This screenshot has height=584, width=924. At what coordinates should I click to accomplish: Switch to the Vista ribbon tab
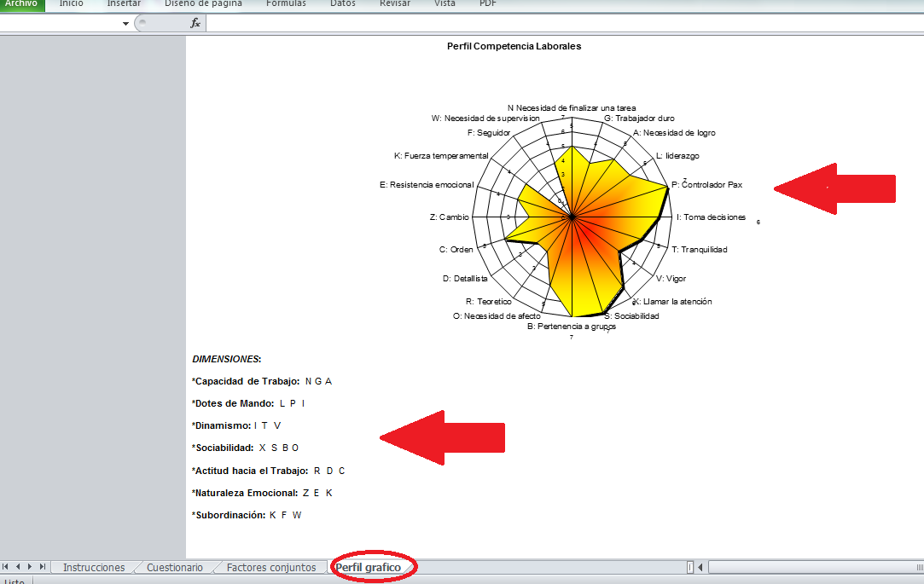pyautogui.click(x=445, y=3)
